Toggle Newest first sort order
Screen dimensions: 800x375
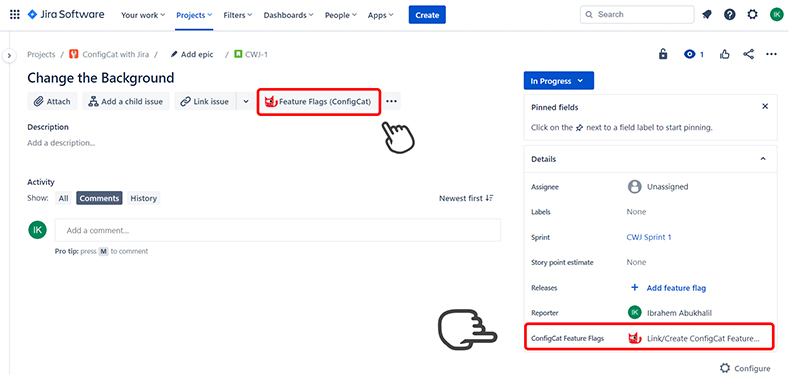466,198
